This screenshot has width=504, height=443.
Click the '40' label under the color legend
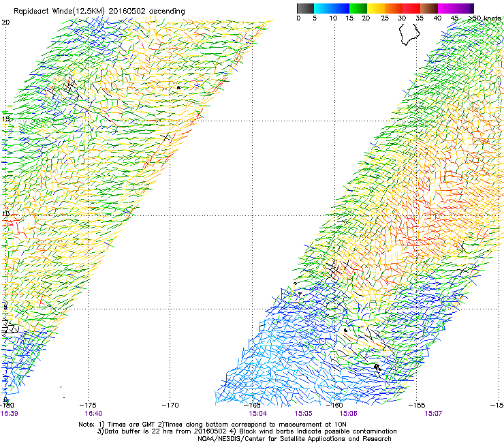pyautogui.click(x=437, y=18)
